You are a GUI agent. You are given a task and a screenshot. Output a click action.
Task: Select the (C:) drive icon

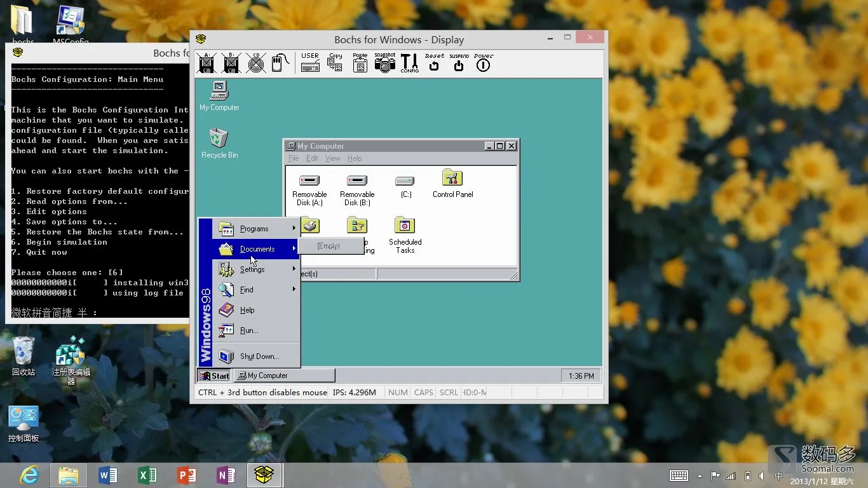[x=405, y=186]
